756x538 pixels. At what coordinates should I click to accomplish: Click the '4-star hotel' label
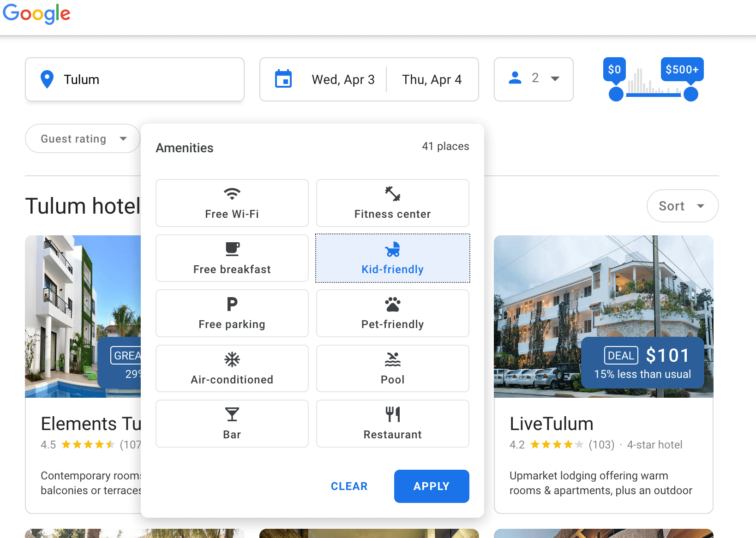654,445
